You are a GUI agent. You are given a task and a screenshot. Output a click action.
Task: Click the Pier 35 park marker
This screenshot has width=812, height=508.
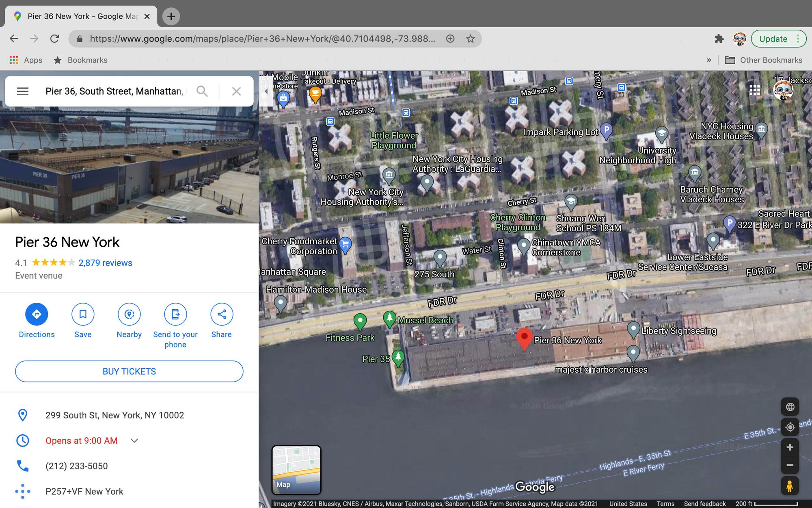click(398, 358)
